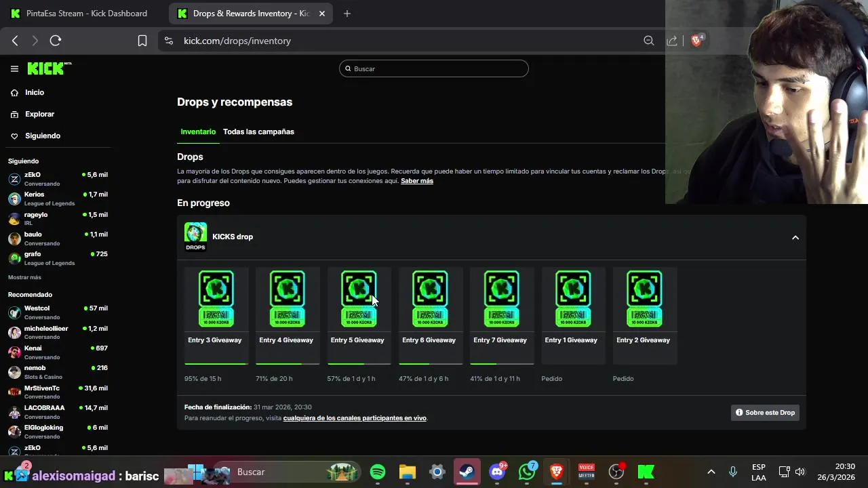
Task: Show hidden system tray icons
Action: tap(711, 472)
